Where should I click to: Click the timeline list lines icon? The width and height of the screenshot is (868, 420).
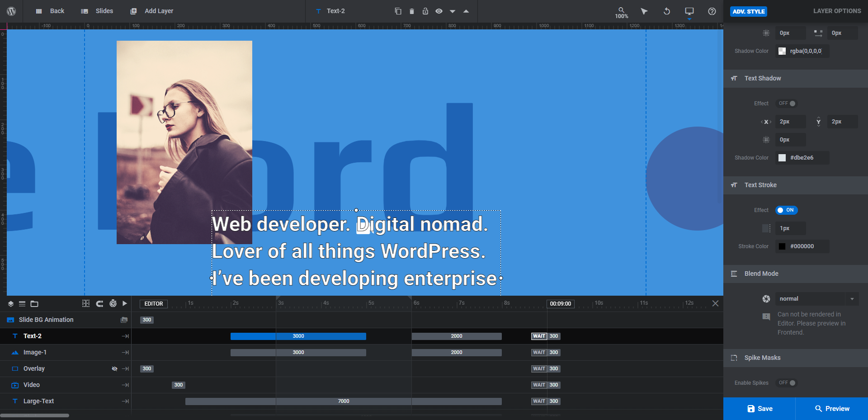tap(22, 304)
